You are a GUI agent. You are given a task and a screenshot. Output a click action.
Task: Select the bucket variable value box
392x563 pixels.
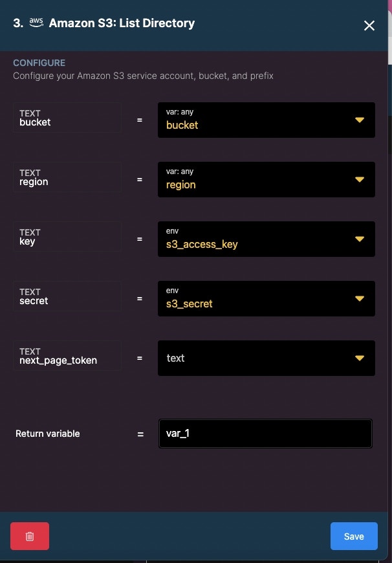coord(267,120)
